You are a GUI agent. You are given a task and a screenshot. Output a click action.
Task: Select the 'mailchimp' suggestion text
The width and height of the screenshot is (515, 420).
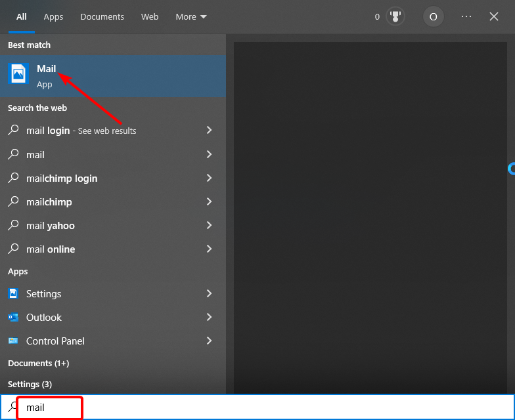point(49,202)
